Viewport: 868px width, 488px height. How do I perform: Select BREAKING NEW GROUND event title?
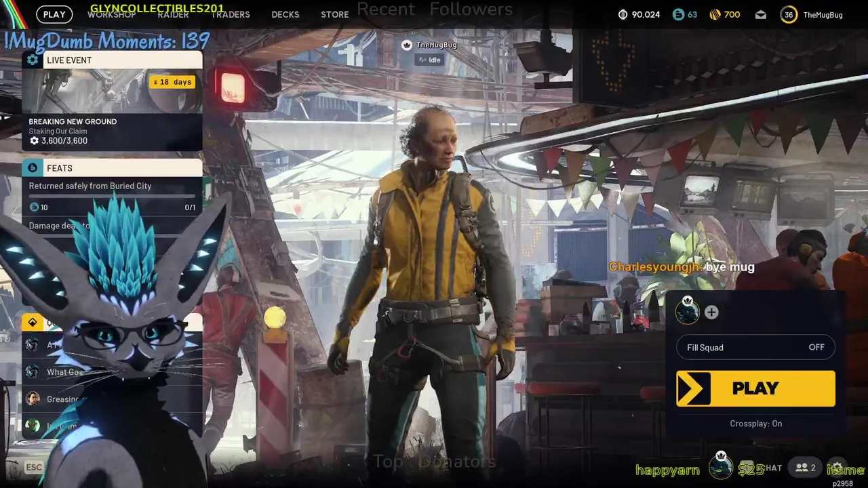(73, 121)
